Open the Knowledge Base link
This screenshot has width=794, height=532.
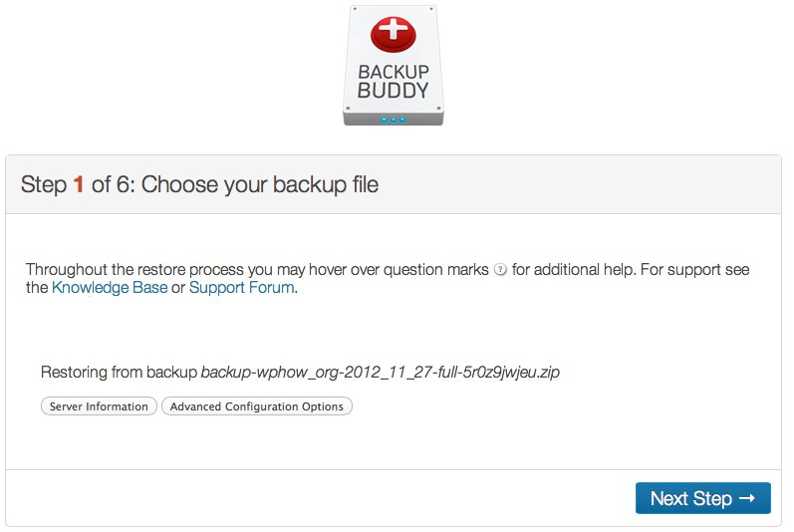point(110,288)
